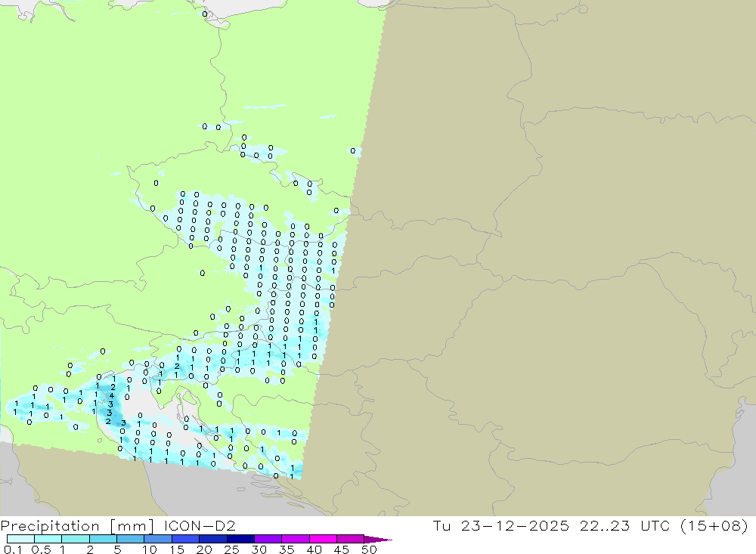
Task: Select the '50' legend tick label
Action: pos(369,549)
